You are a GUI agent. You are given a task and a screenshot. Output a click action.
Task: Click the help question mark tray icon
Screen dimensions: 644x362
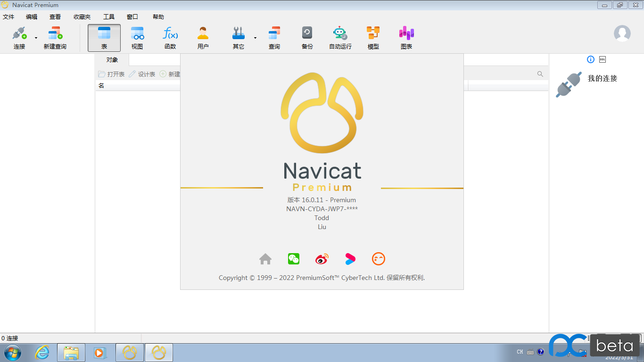tap(541, 352)
